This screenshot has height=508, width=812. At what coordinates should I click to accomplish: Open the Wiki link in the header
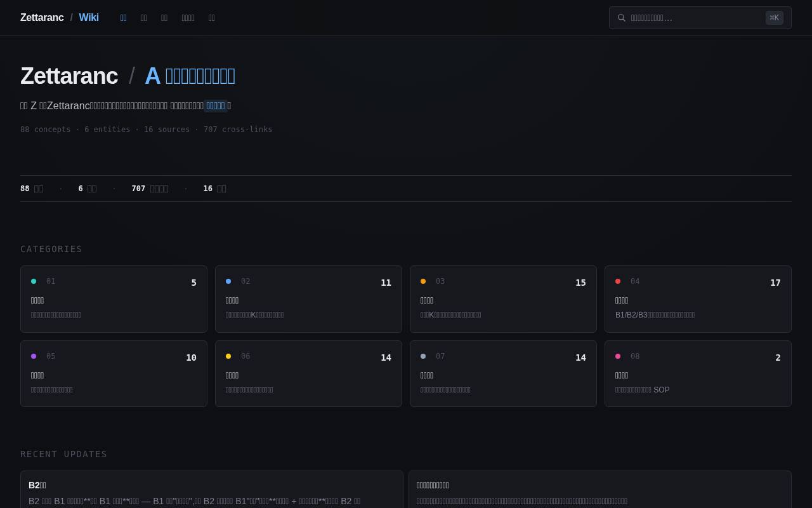[89, 18]
